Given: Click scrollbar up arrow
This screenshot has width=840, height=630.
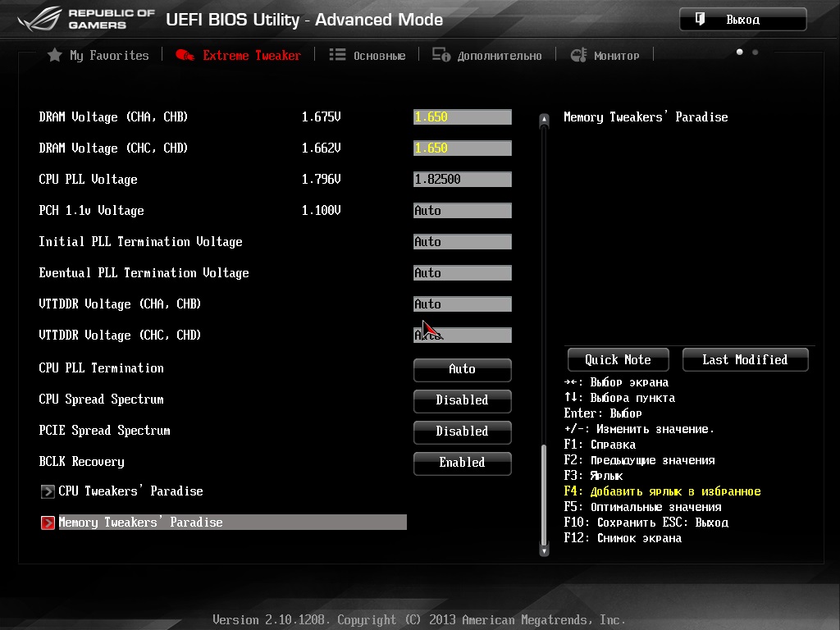Looking at the screenshot, I should (x=545, y=120).
